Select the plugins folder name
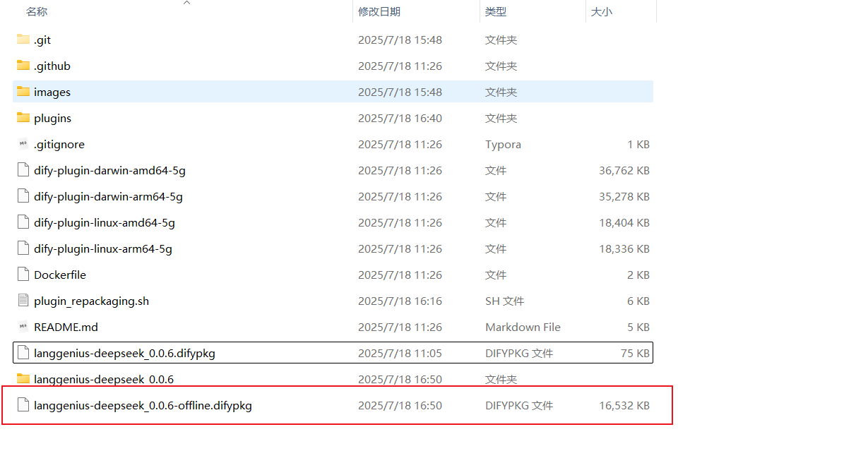This screenshot has width=868, height=451. pos(52,118)
